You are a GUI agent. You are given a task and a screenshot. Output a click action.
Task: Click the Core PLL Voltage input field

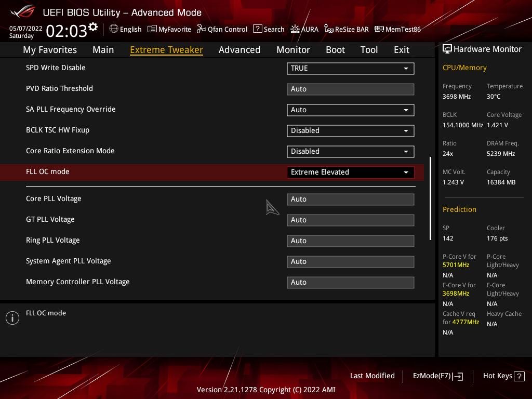pos(350,199)
